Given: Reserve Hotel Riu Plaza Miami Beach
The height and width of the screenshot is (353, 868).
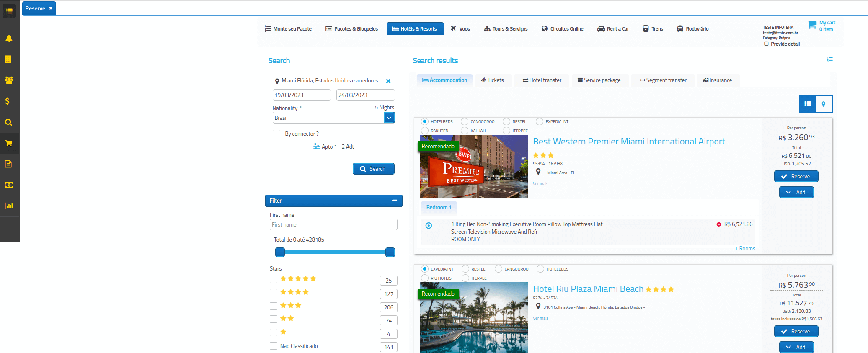Looking at the screenshot, I should [796, 331].
